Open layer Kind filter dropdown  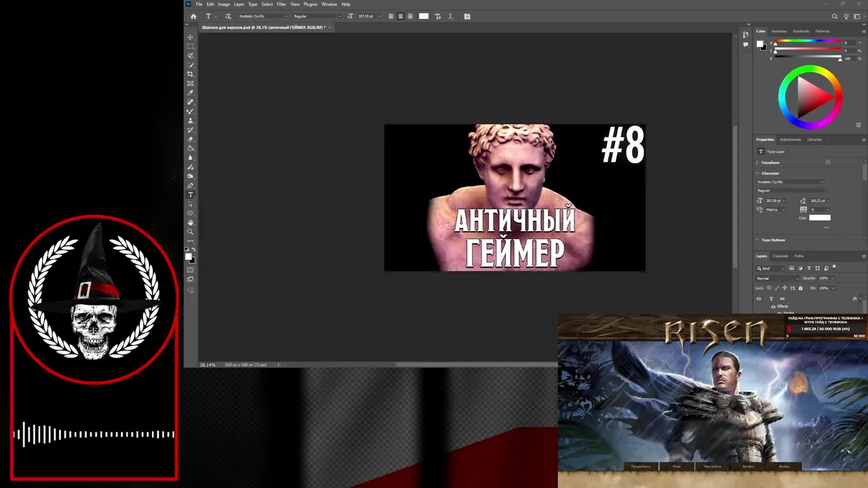click(770, 268)
